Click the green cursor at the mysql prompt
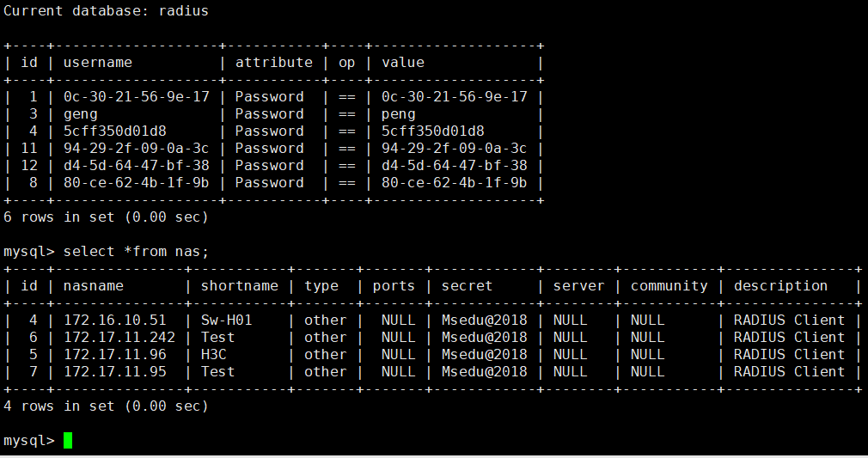The height and width of the screenshot is (458, 868). pyautogui.click(x=68, y=440)
